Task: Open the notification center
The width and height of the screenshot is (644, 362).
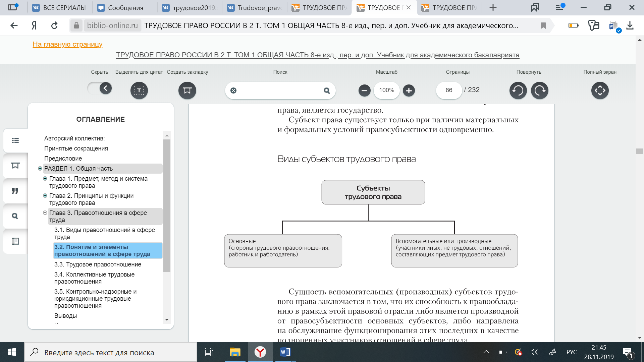Action: click(628, 353)
